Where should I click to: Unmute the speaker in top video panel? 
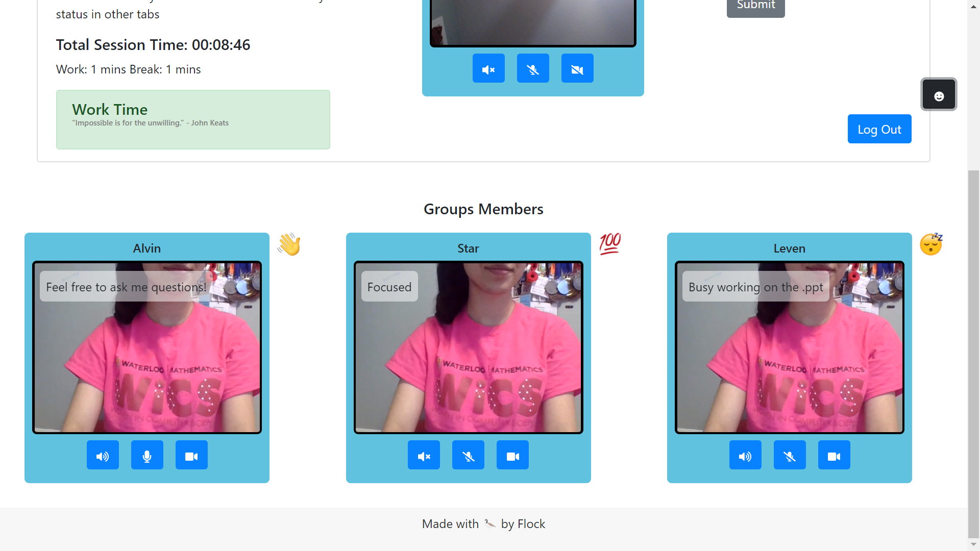coord(488,68)
